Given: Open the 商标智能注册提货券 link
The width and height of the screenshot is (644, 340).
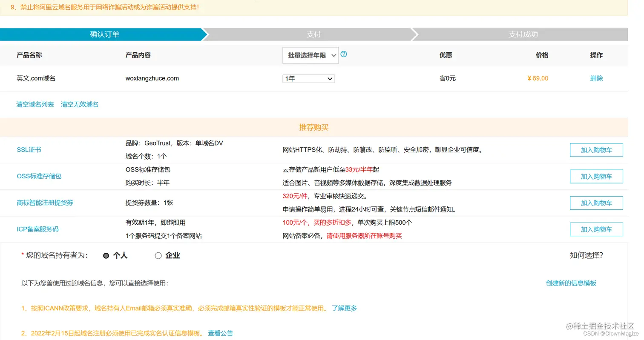Looking at the screenshot, I should [x=45, y=203].
